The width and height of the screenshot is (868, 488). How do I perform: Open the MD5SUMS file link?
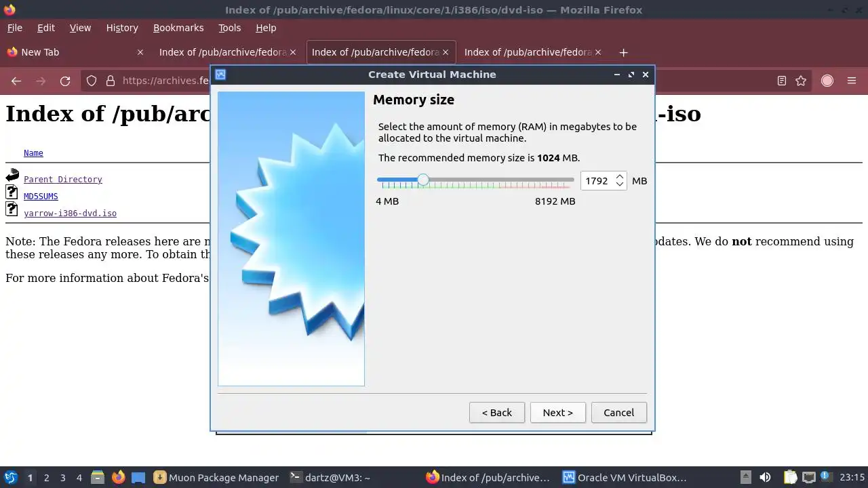tap(41, 197)
